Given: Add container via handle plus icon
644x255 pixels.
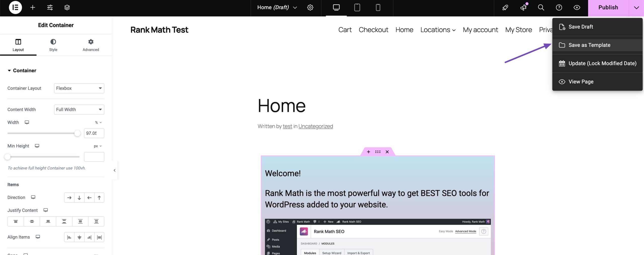Looking at the screenshot, I should click(x=369, y=152).
